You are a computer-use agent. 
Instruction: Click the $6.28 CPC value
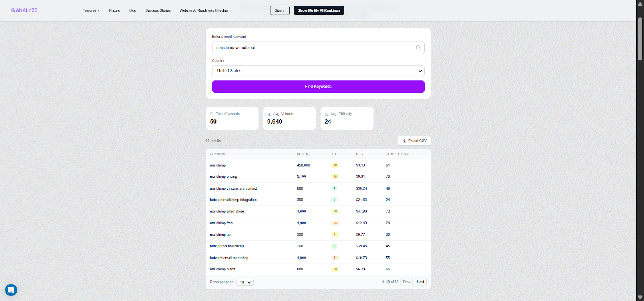pos(360,269)
